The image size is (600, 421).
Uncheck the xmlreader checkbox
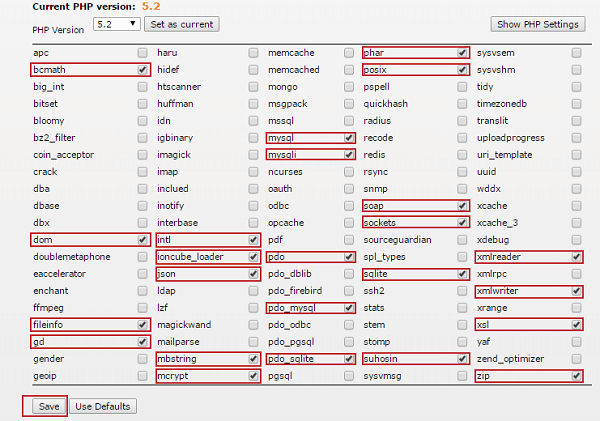click(x=577, y=257)
